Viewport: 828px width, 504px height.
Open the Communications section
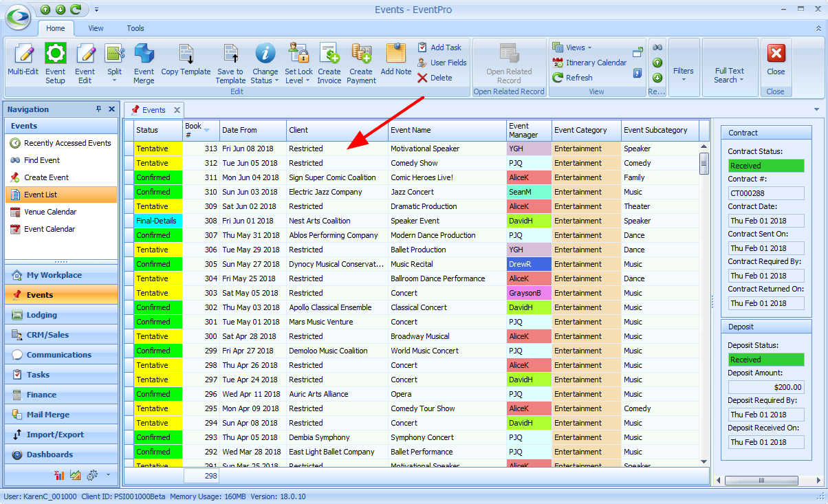pyautogui.click(x=61, y=355)
